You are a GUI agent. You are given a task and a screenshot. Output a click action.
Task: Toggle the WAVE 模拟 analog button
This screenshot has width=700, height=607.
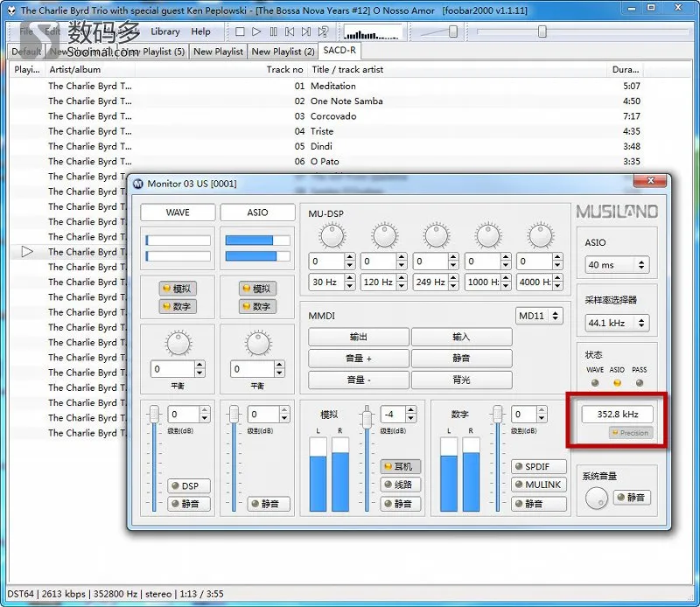tap(177, 289)
